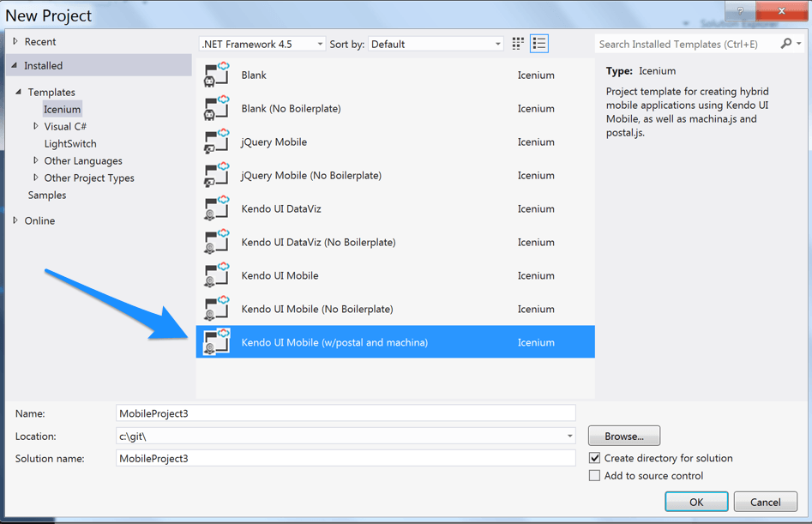The width and height of the screenshot is (812, 524).
Task: Click the search magnifier icon
Action: coord(786,44)
